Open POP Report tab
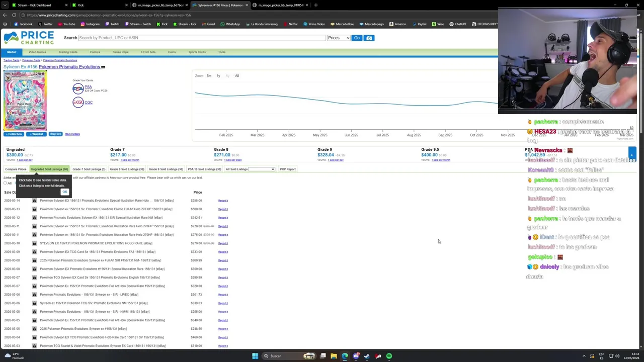The width and height of the screenshot is (644, 362). tap(288, 169)
